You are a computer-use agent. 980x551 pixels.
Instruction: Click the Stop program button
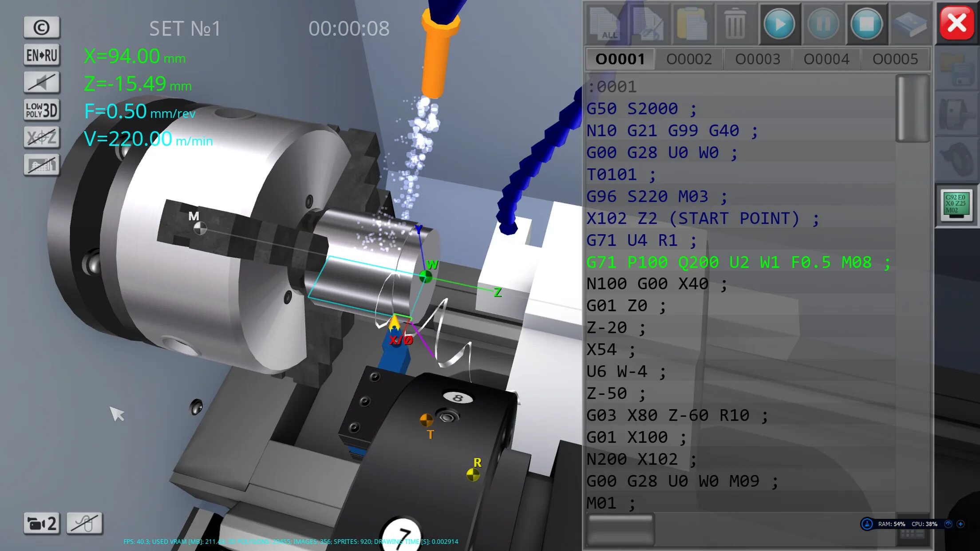[866, 24]
